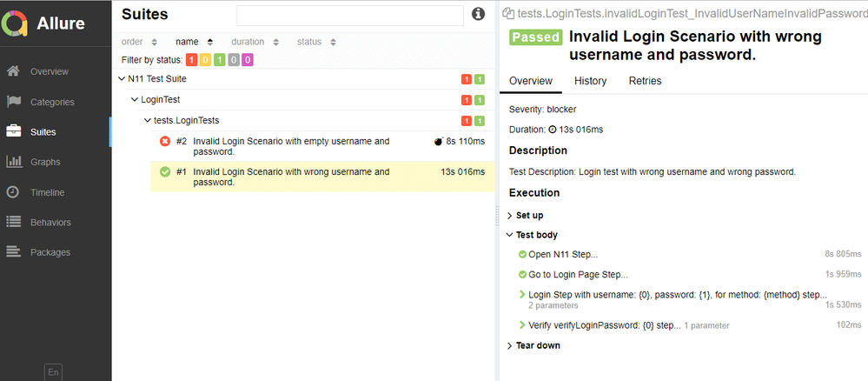Open Categories flag icon in sidebar

[14, 102]
